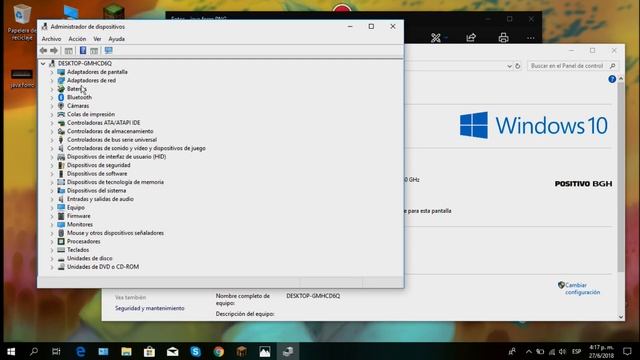Click the scroll down arrow in System window
The width and height of the screenshot is (640, 360).
point(621,317)
